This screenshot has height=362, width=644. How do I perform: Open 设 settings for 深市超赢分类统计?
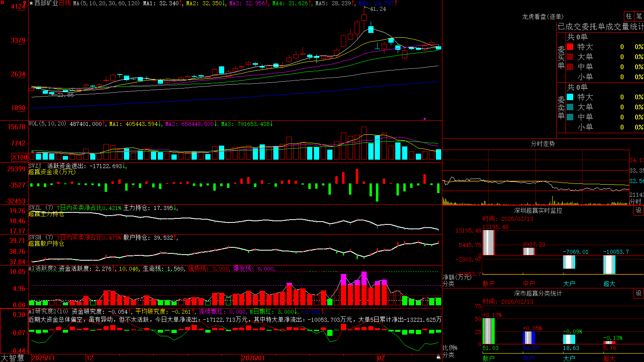[x=639, y=293]
